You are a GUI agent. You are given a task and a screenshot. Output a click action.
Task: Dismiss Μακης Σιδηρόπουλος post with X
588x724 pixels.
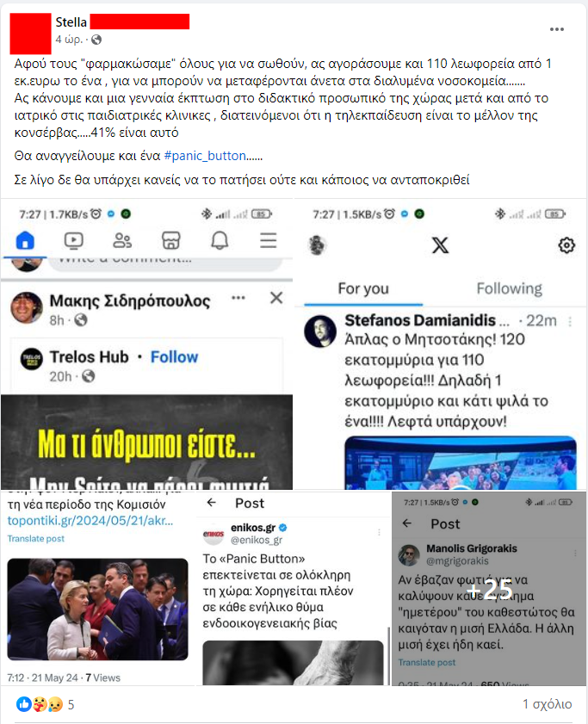pos(276,298)
